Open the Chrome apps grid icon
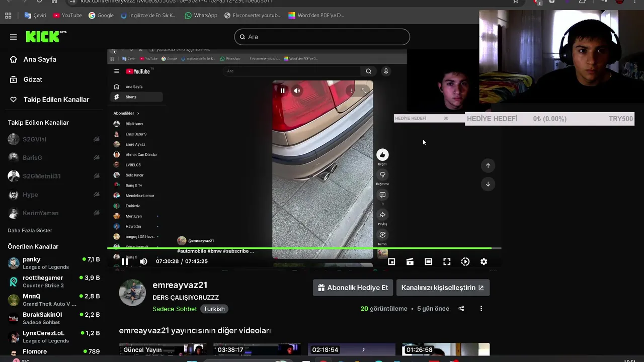Viewport: 644px width, 362px height. pos(8,16)
